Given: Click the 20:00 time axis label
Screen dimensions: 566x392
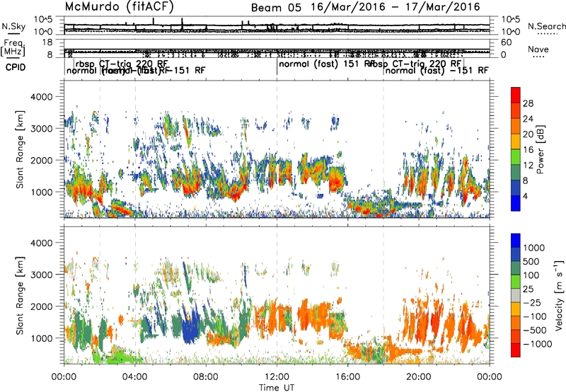Looking at the screenshot, I should click(x=419, y=377).
